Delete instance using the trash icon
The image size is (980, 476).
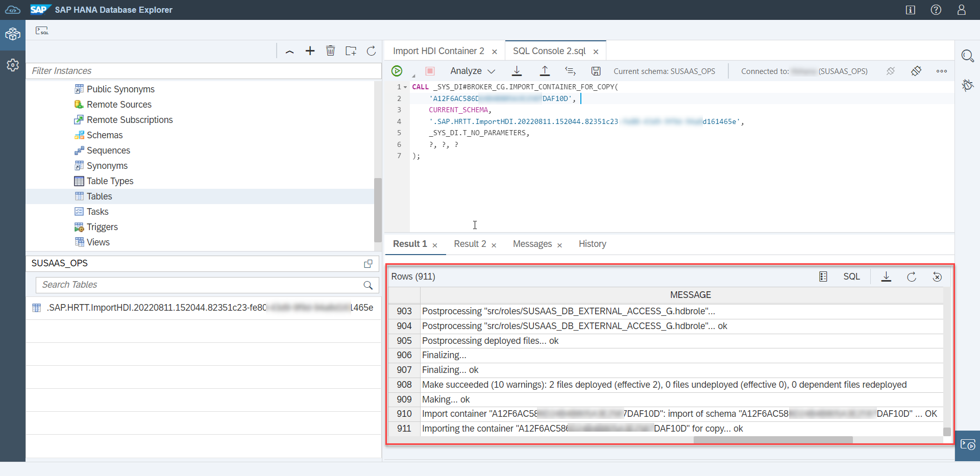tap(330, 51)
